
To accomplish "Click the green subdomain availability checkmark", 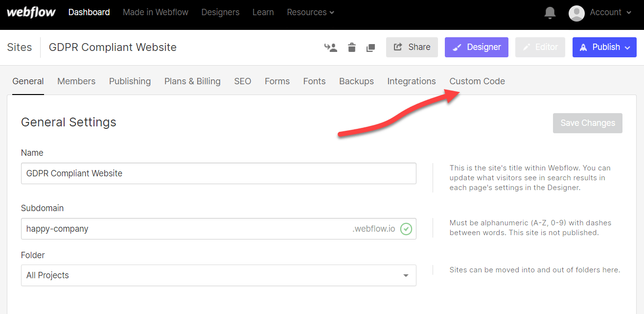I will 406,229.
